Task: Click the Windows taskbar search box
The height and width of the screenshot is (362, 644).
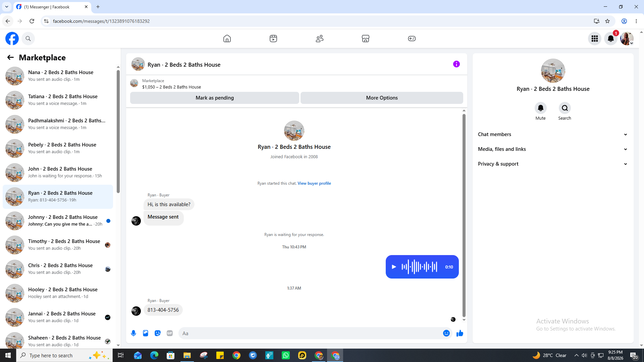Action: pyautogui.click(x=64, y=355)
